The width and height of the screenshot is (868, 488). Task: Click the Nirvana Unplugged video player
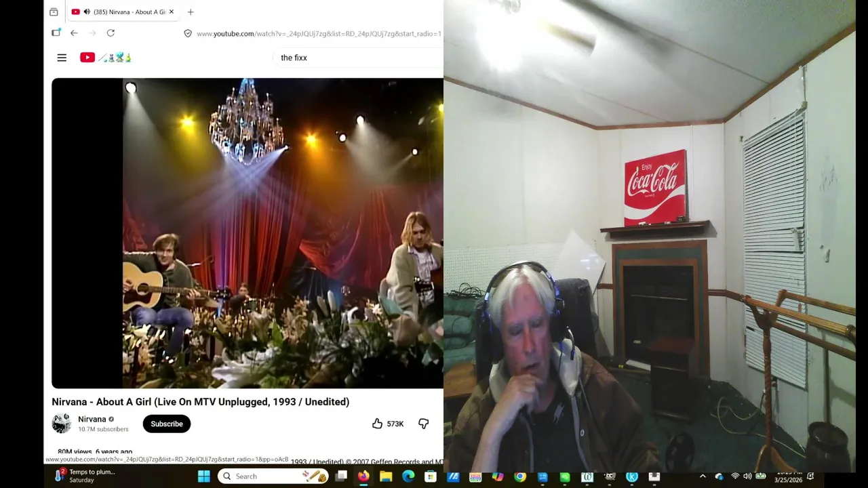[x=248, y=233]
